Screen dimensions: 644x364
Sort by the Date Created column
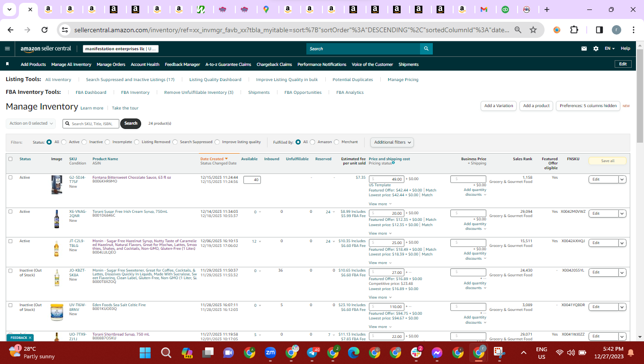click(x=214, y=159)
